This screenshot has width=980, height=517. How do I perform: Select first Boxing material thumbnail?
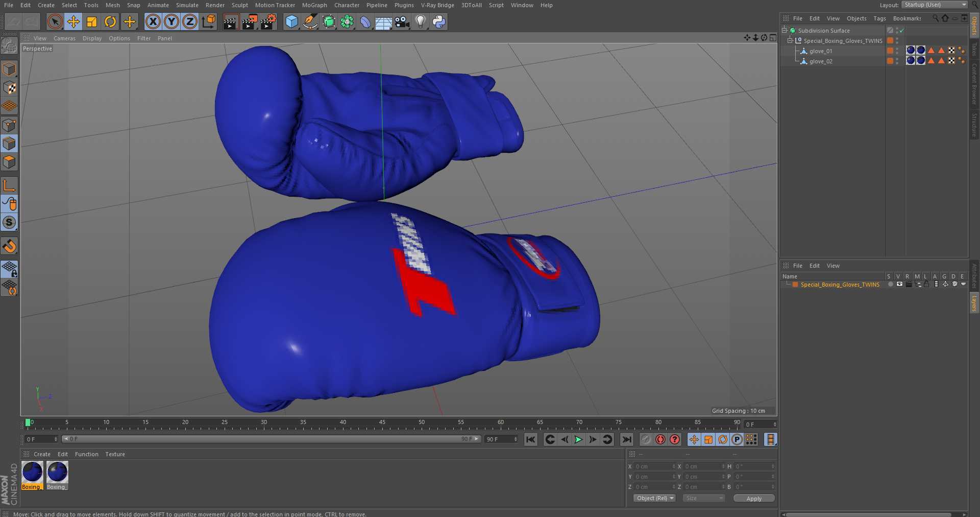(x=32, y=476)
